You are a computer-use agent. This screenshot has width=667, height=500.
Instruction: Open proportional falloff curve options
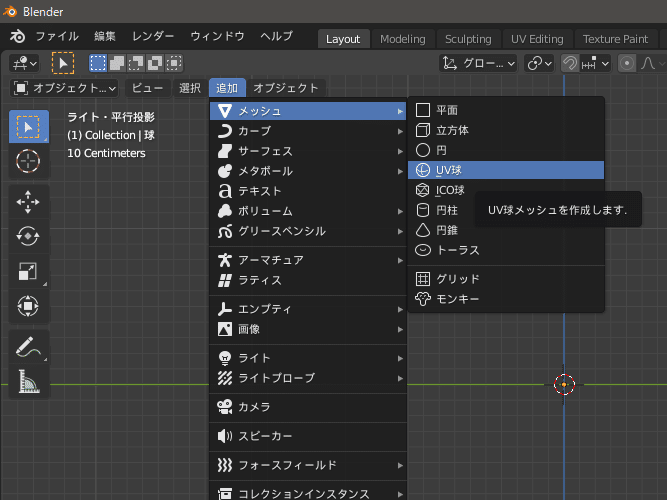(x=652, y=63)
